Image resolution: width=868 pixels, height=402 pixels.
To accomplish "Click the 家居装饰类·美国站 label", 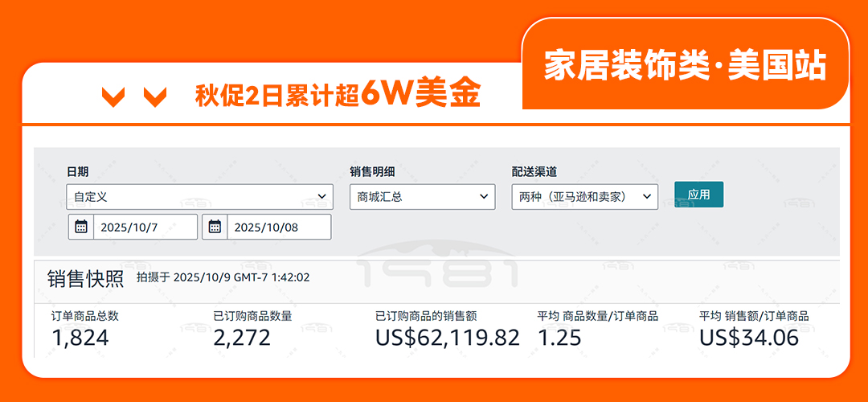I will (685, 66).
